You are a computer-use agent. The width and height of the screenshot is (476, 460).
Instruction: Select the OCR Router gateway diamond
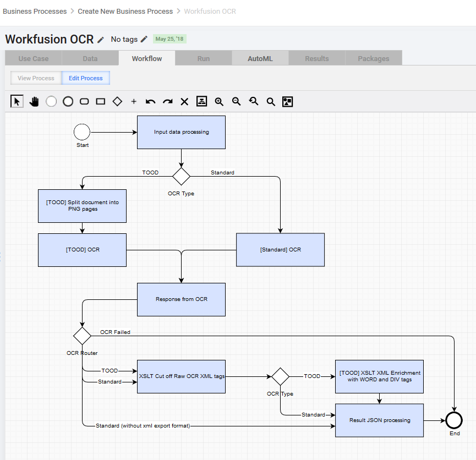pyautogui.click(x=82, y=336)
